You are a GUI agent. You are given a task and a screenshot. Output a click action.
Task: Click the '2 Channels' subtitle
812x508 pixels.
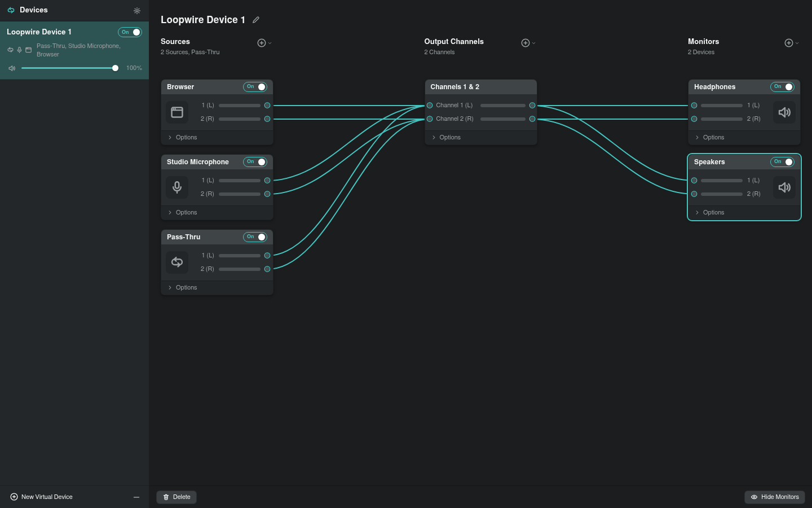coord(439,52)
